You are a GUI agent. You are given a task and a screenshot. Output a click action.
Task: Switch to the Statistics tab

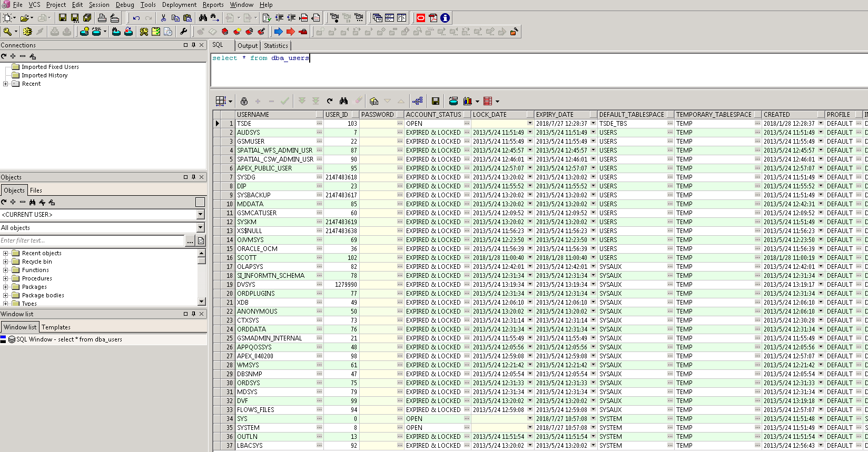(276, 46)
